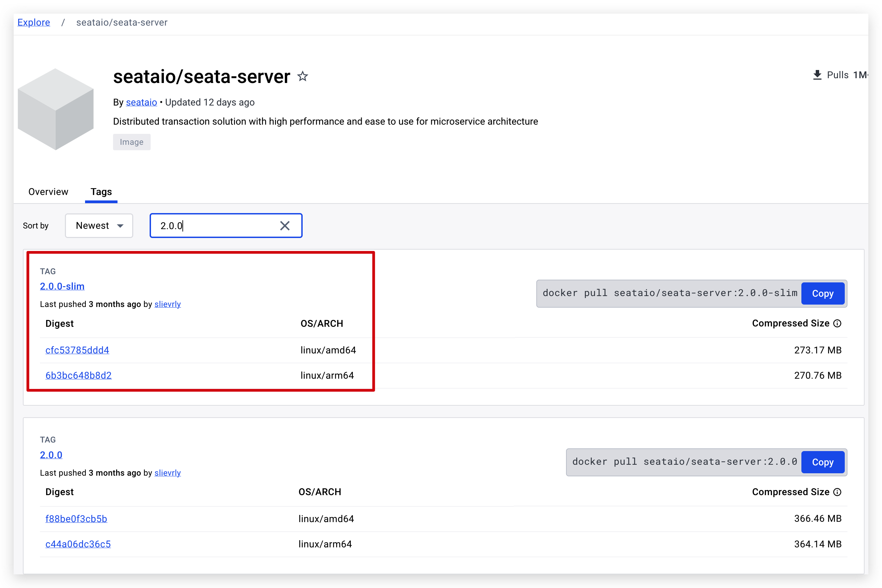Click the Updated 12 days ago text

click(x=210, y=102)
